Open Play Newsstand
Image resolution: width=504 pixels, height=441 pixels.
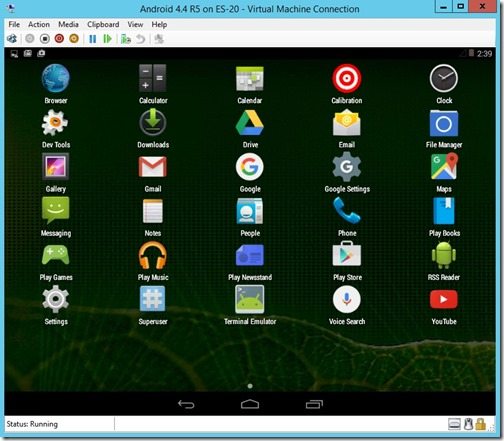coord(250,255)
